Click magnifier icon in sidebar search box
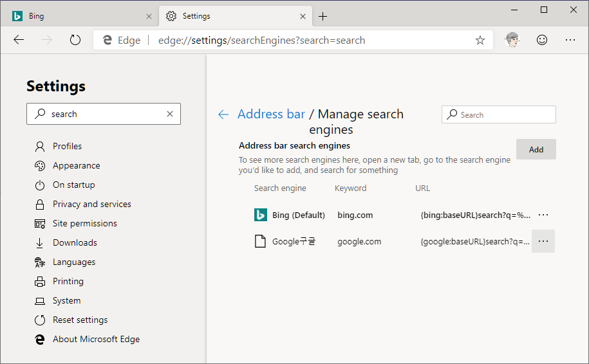Viewport: 589px width, 364px height. pyautogui.click(x=40, y=114)
